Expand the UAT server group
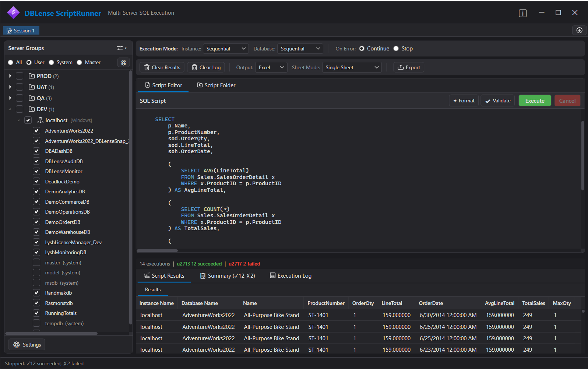The width and height of the screenshot is (588, 369). 10,87
